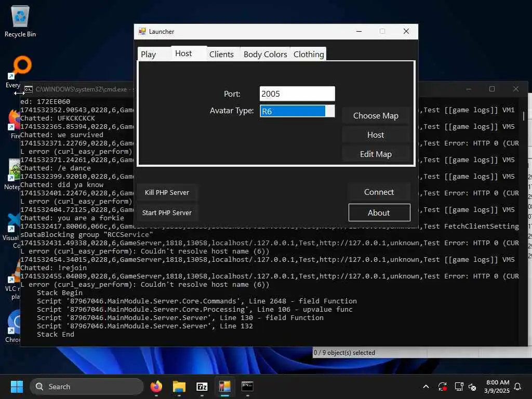Click the Edit Map button
Screen dimensions: 532x399
(376, 154)
